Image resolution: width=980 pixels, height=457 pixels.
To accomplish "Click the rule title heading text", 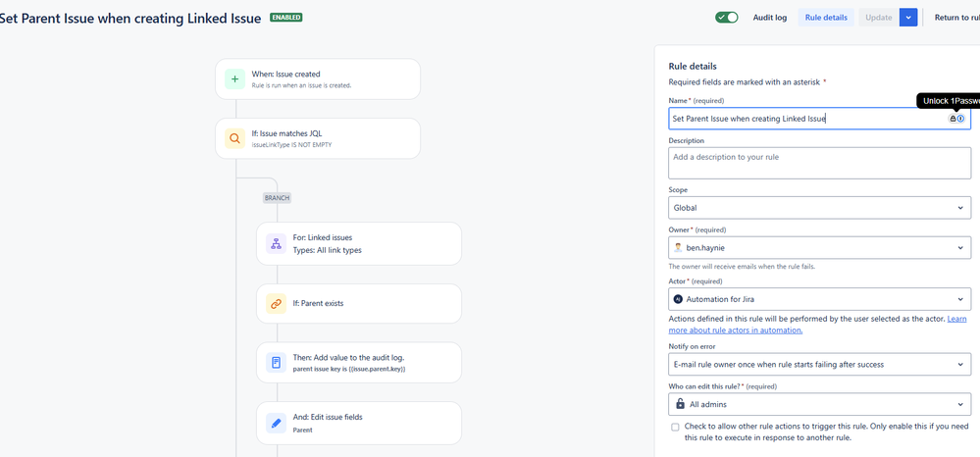I will click(130, 18).
